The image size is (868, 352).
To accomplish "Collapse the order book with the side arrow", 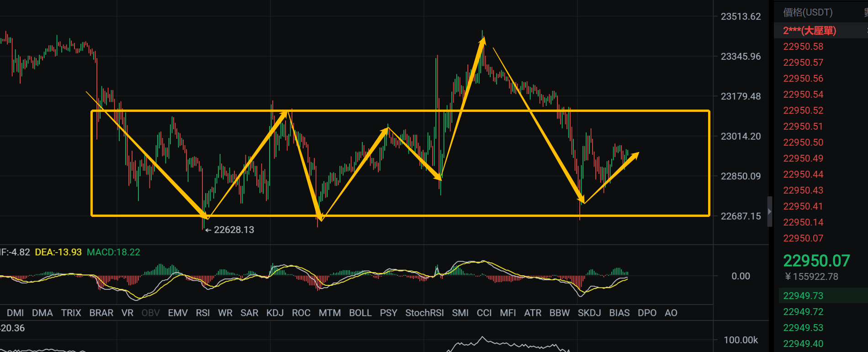I will [x=769, y=211].
